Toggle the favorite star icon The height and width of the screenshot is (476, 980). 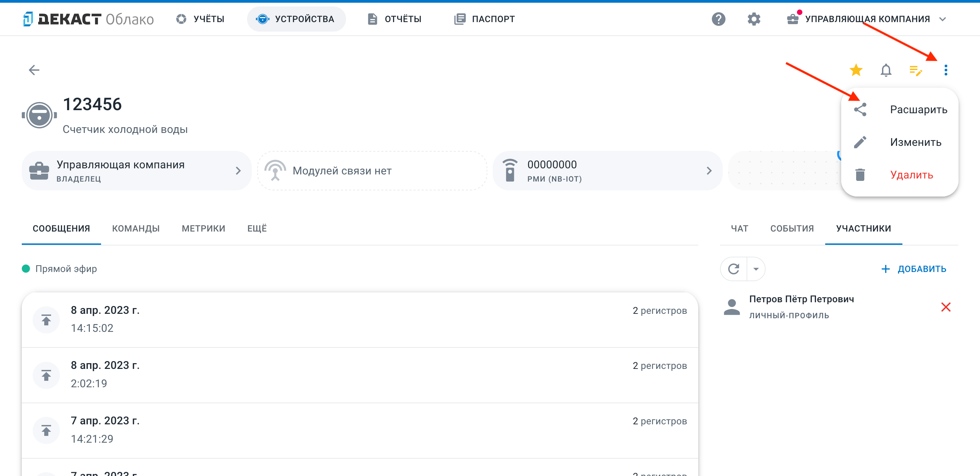(856, 70)
